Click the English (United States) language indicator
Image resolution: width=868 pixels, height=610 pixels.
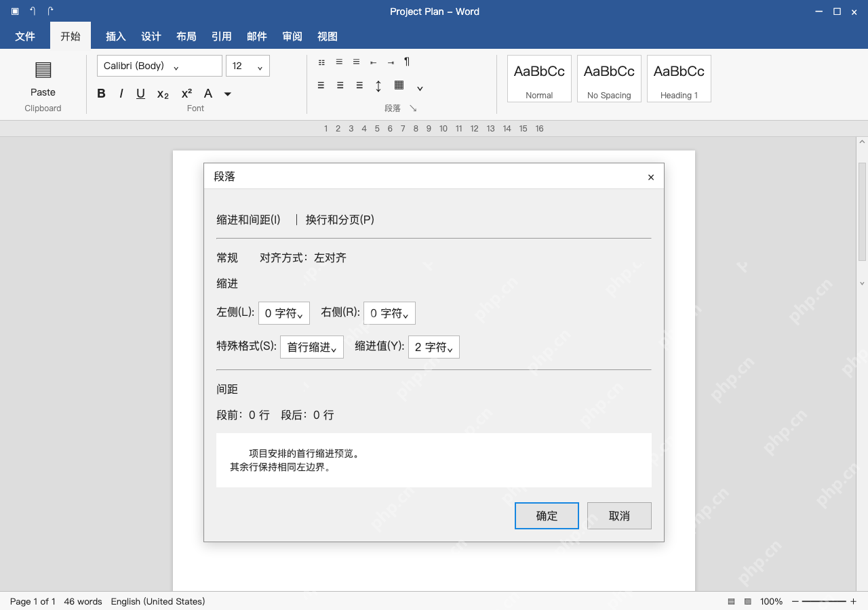click(158, 601)
